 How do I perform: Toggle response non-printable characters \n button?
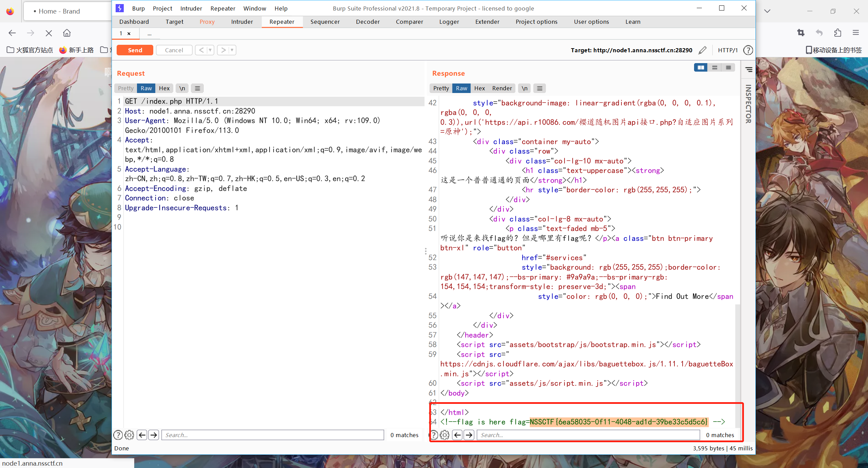coord(524,88)
